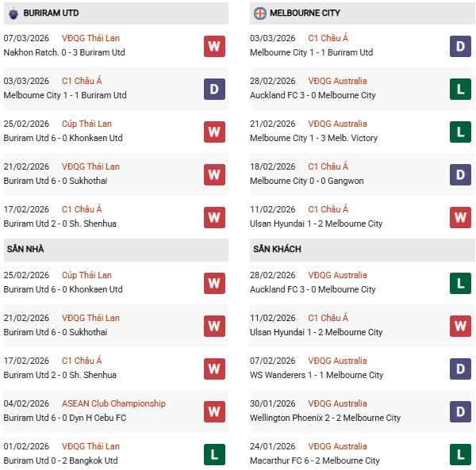This screenshot has width=476, height=470.
Task: Select the SÂN KHÁCH away section header
Action: 277,249
